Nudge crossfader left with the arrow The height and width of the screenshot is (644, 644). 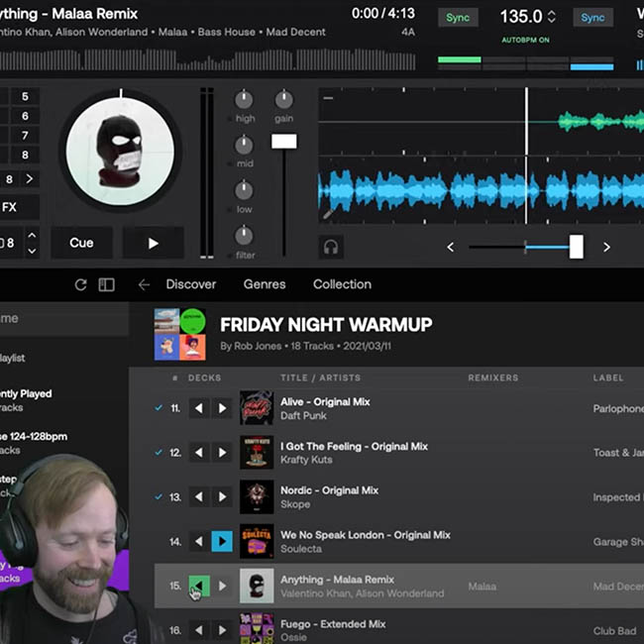[451, 247]
